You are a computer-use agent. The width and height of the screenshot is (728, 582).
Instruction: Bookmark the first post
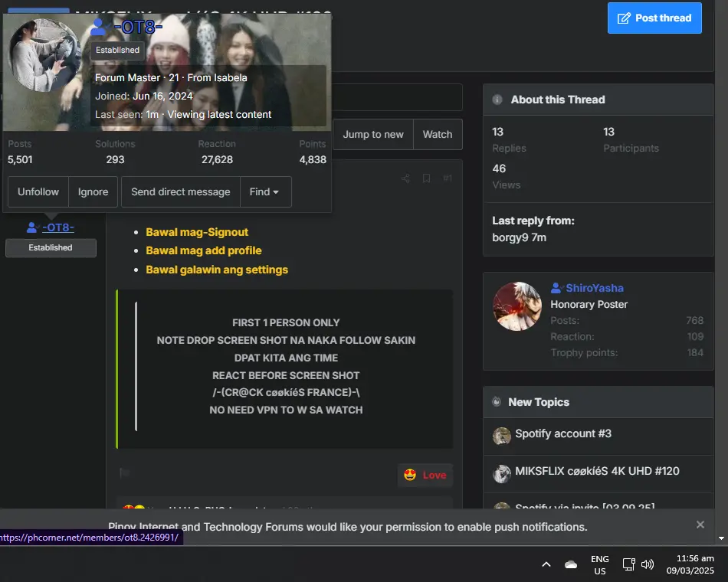point(426,178)
